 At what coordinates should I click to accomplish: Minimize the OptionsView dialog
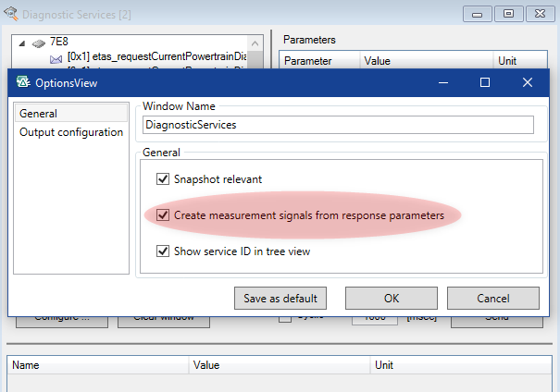coord(442,82)
